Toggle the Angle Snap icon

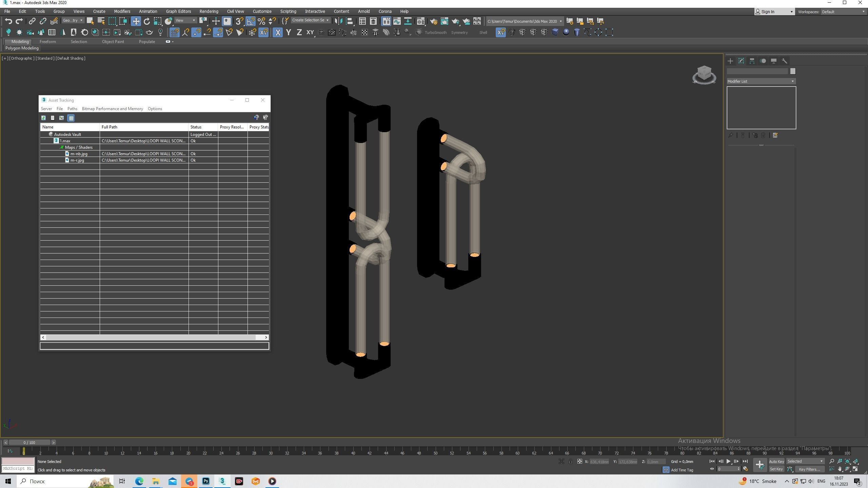tap(251, 21)
